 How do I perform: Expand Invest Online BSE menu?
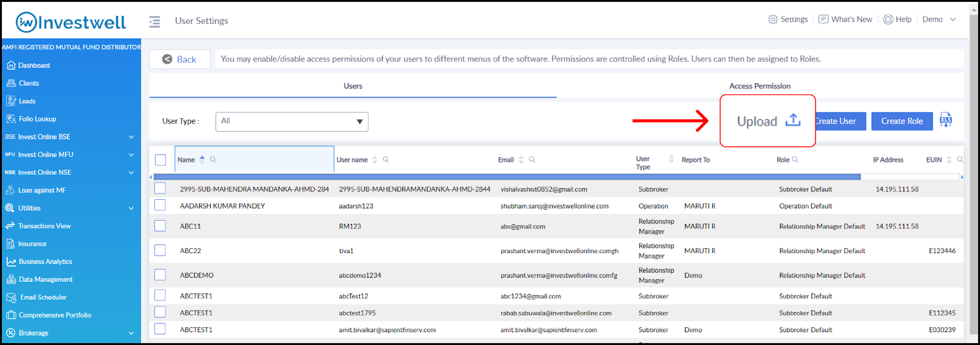pos(131,137)
